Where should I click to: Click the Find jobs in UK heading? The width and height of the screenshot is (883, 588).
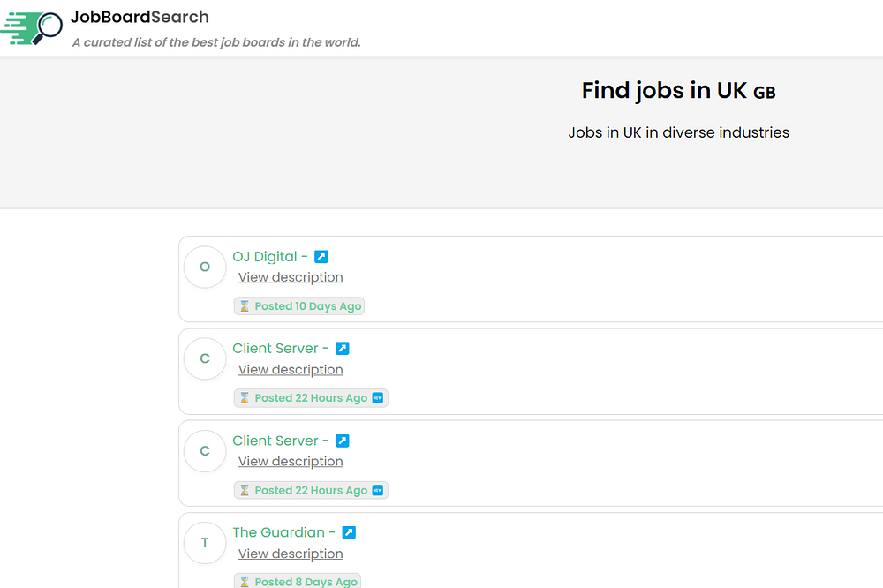tap(678, 91)
